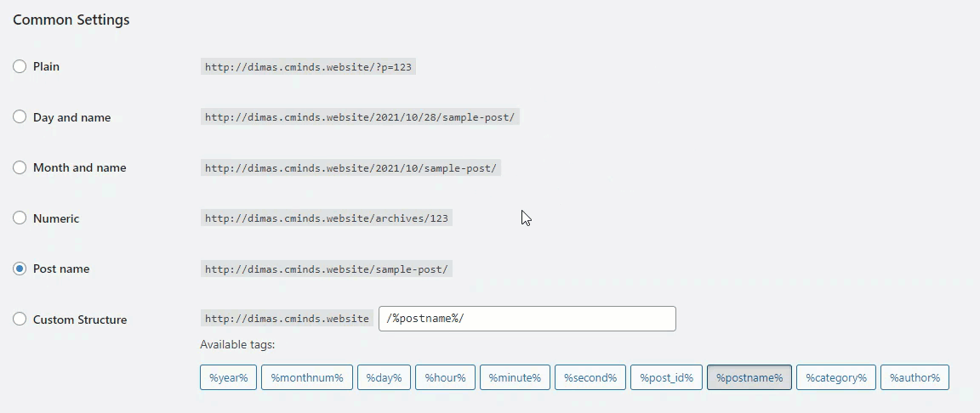Click the Day and name label text

point(71,117)
